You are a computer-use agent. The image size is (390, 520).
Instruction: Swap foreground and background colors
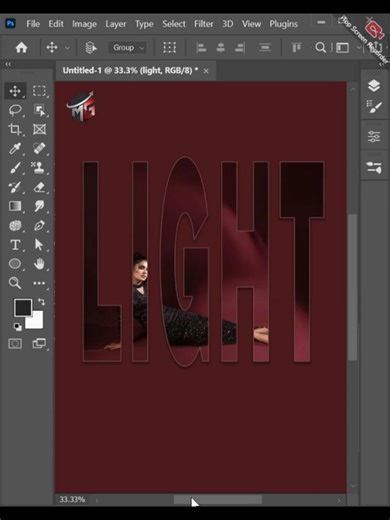42,302
